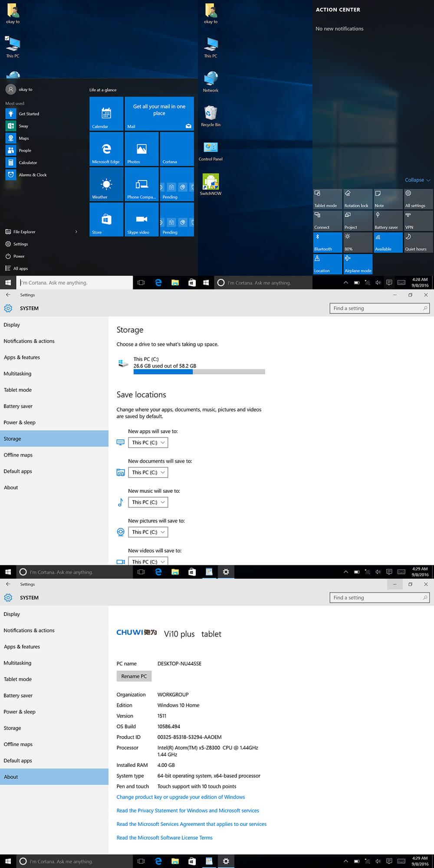Open the Microsoft Software License Terms link
Viewport: 434px width, 868px height.
[164, 838]
